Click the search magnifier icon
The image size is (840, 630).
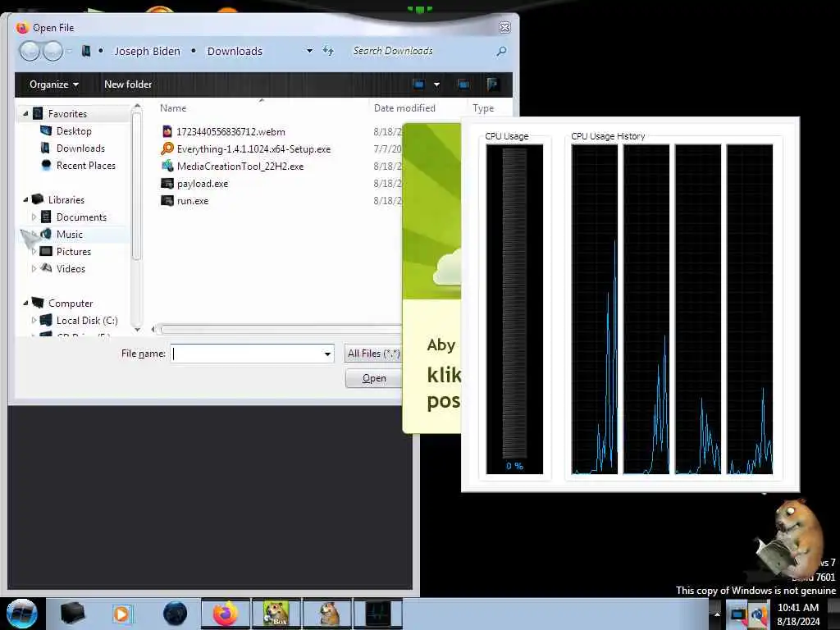click(501, 51)
